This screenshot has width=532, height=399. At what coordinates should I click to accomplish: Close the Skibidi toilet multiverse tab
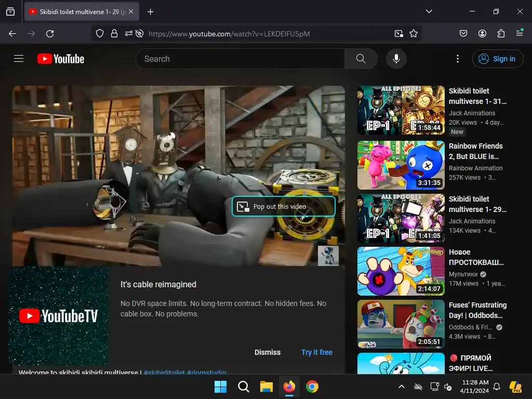[x=131, y=11]
